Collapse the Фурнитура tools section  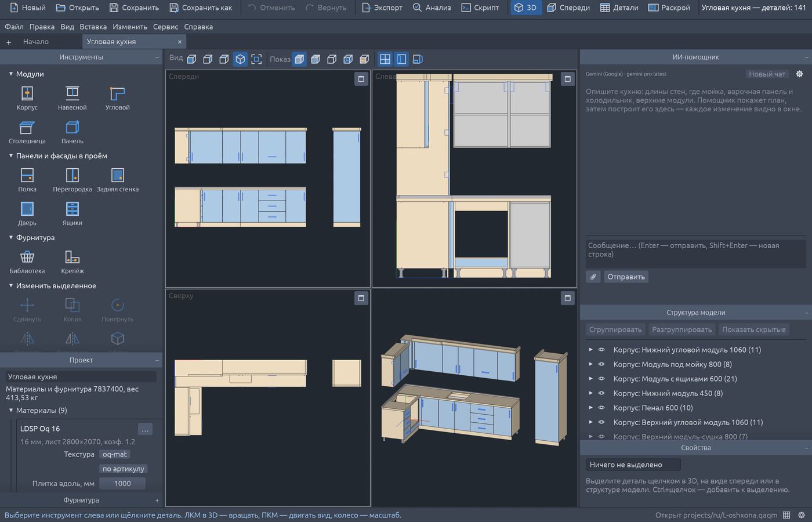10,238
